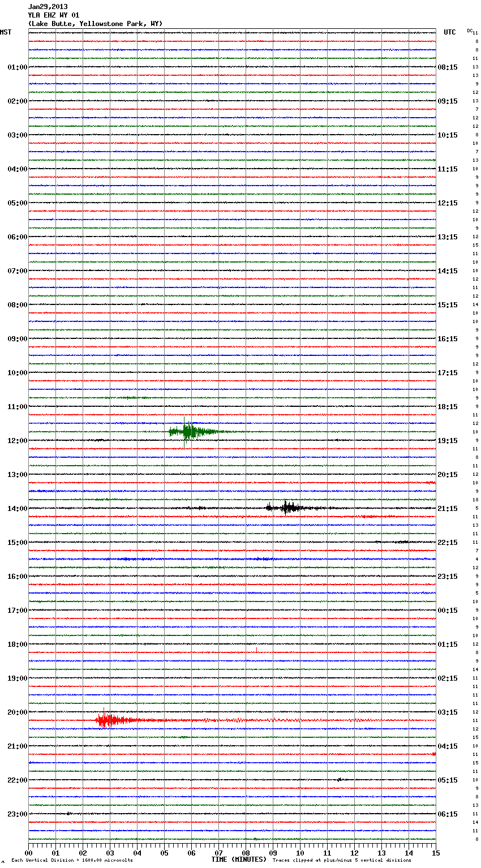This screenshot has width=481, height=868.
Task: Click the MST time label "07:00"
Action: tap(18, 271)
